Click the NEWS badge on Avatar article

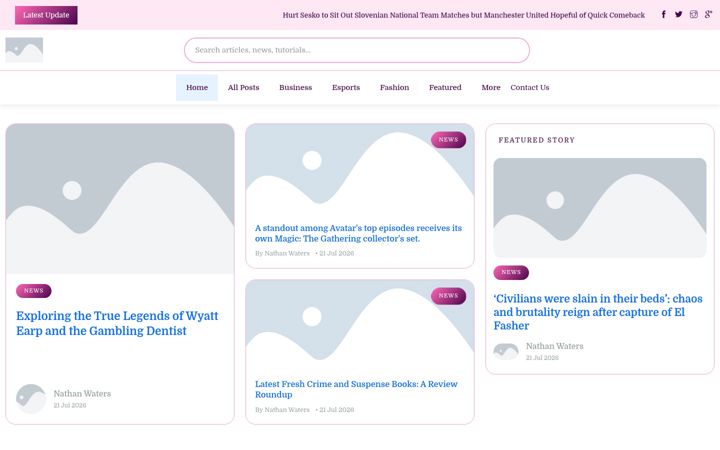[x=448, y=140]
